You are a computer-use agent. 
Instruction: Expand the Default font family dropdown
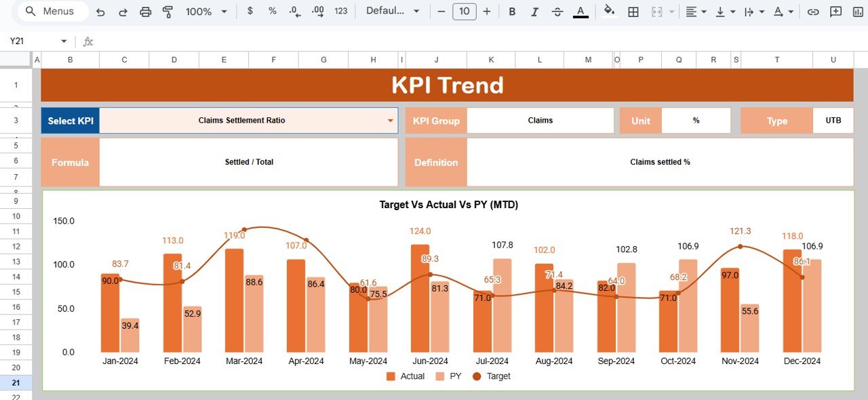[x=393, y=12]
